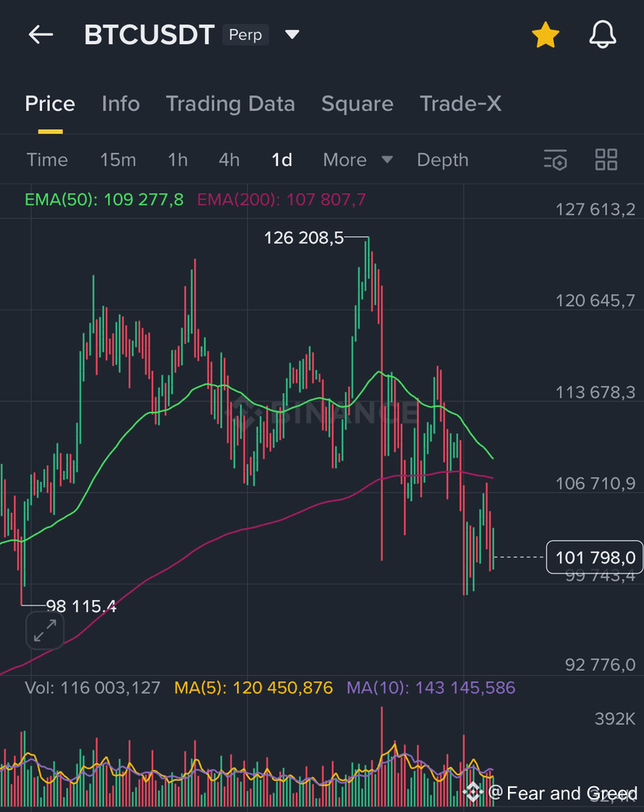Tap the 113 678,3 price axis label
This screenshot has width=644, height=812.
click(595, 392)
